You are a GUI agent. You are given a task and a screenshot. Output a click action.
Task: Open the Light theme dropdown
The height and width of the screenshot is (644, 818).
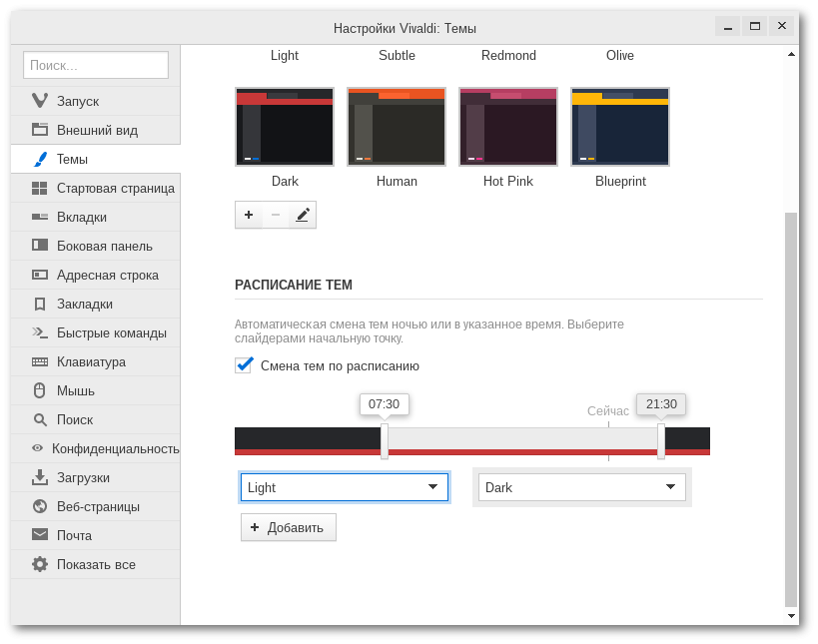[x=345, y=487]
